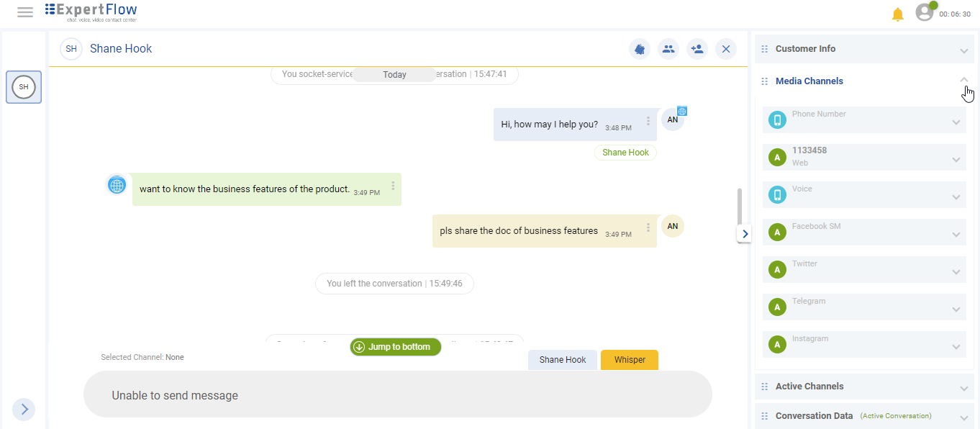The image size is (980, 429).
Task: Select the SH conversation in left sidebar
Action: pyautogui.click(x=24, y=87)
